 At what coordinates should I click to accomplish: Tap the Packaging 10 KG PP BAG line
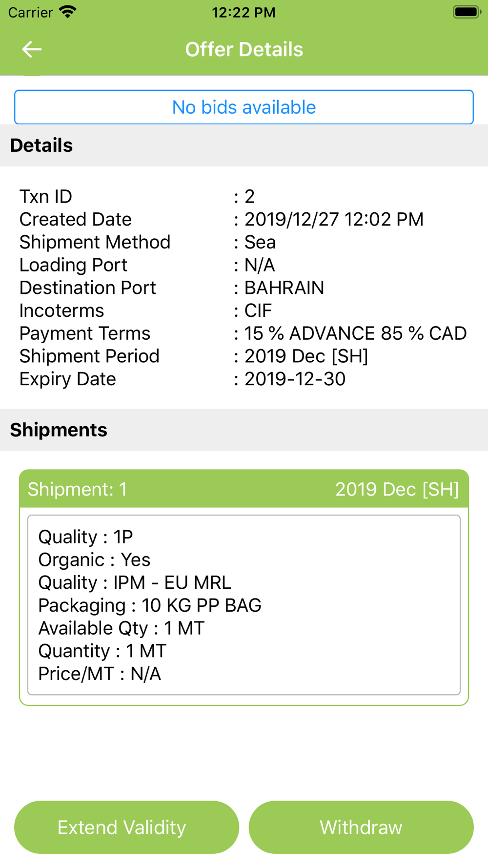[150, 605]
